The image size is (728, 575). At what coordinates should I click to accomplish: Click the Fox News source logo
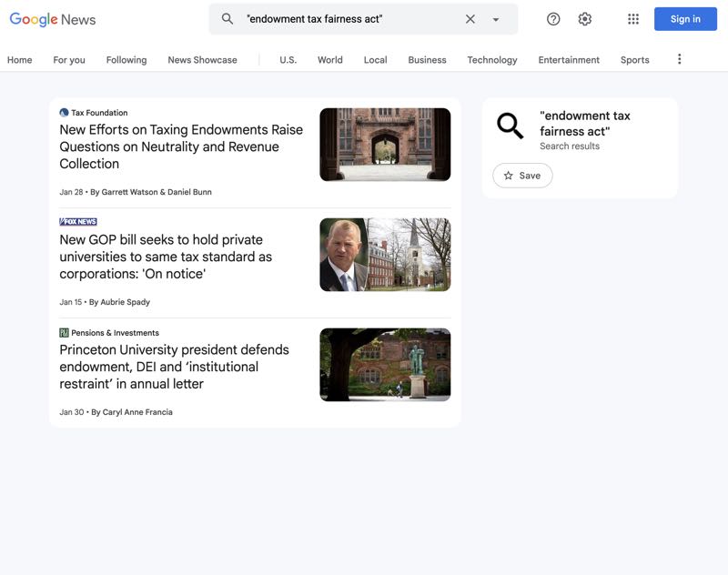coord(78,222)
